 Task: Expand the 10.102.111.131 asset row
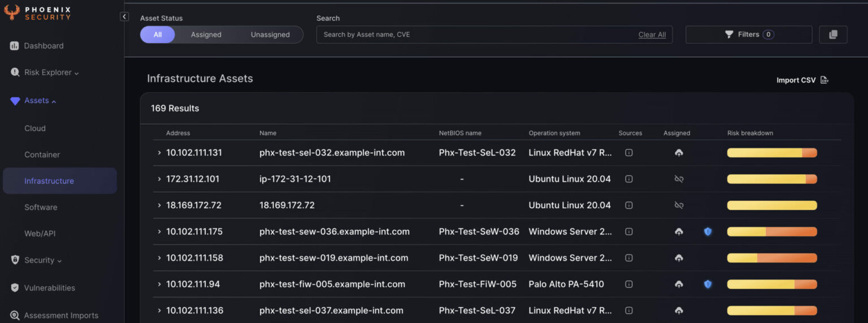coord(159,153)
